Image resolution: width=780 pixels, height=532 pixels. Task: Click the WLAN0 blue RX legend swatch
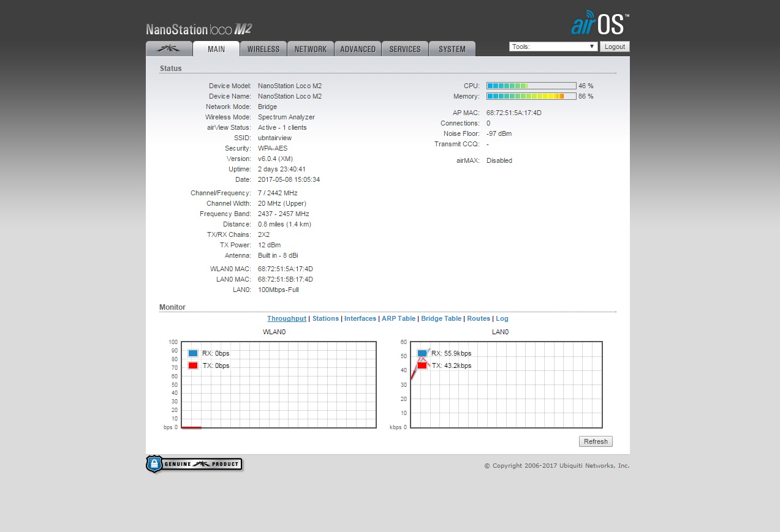[193, 353]
